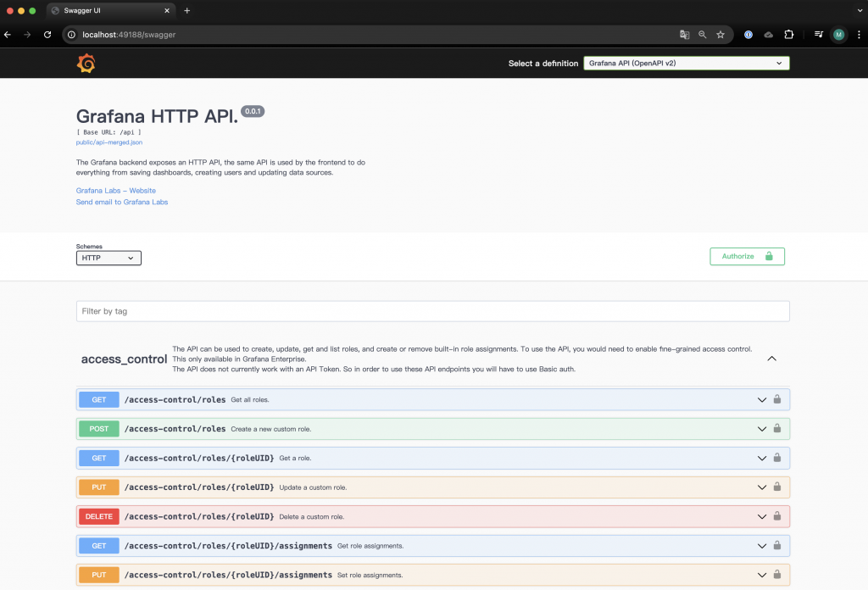Image resolution: width=868 pixels, height=590 pixels.
Task: Click lock icon on GET assignments row
Action: 777,545
